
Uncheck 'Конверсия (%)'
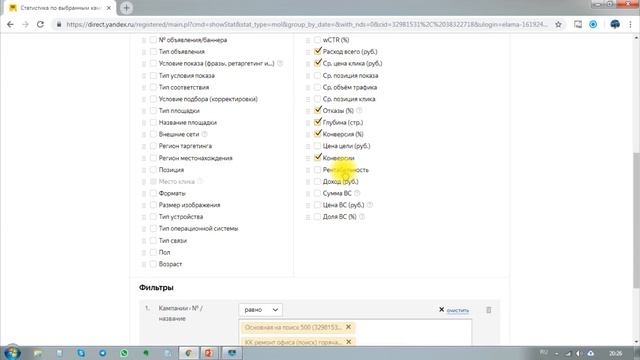(x=318, y=134)
